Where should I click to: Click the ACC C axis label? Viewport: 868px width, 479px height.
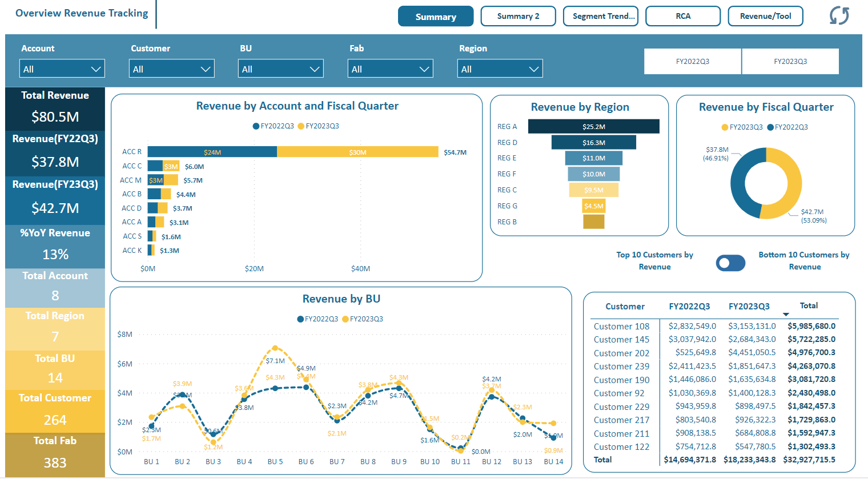click(132, 166)
